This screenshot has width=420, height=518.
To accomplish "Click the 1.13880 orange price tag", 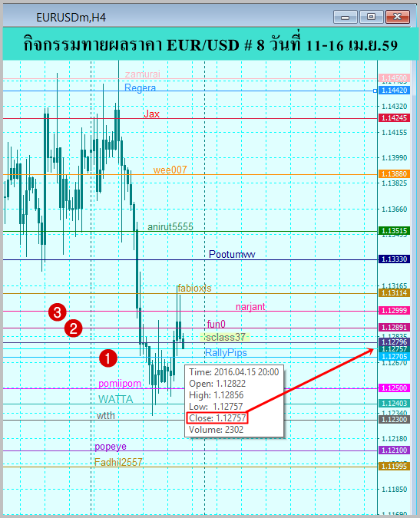I will [394, 173].
